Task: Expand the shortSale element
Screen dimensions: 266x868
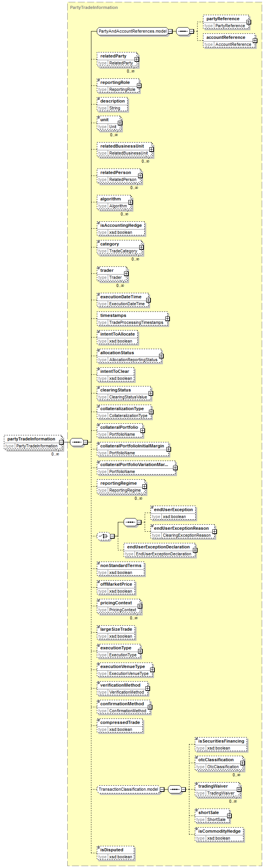Action: coord(229,816)
